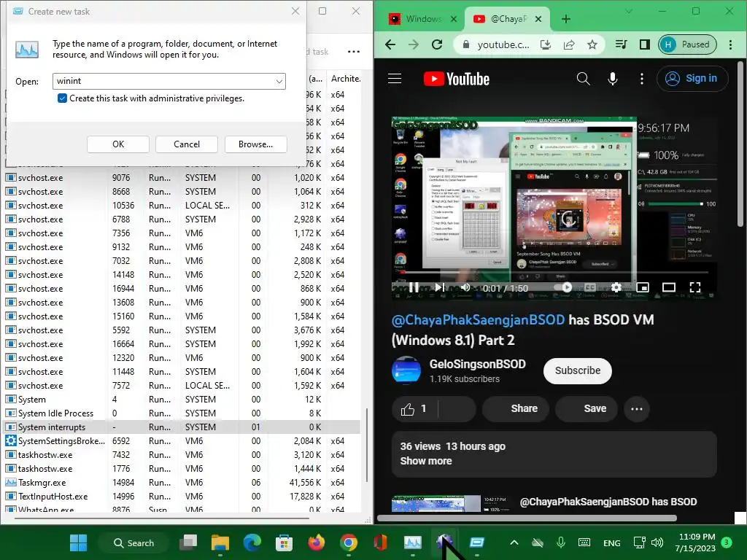The height and width of the screenshot is (560, 747).
Task: Switch to miniplayer mode
Action: 643,287
